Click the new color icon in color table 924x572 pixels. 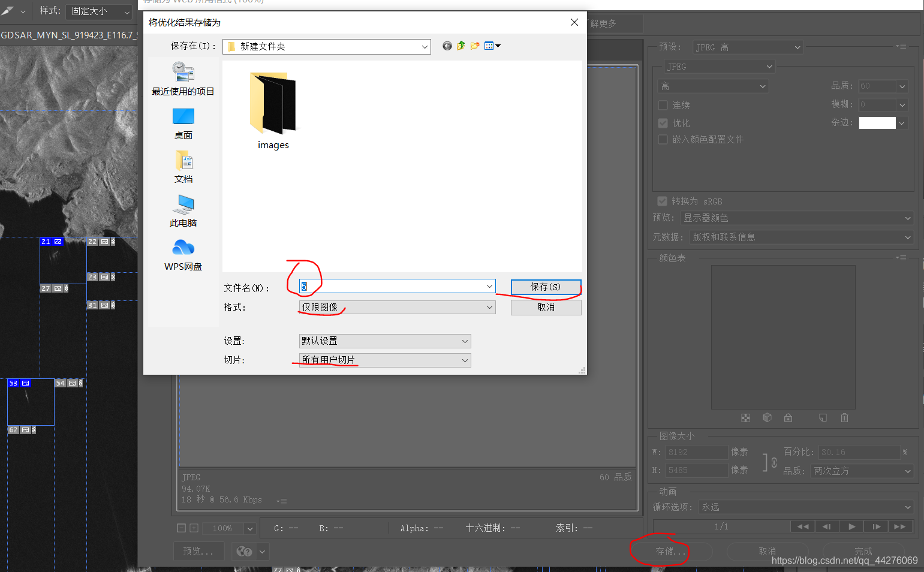(823, 417)
